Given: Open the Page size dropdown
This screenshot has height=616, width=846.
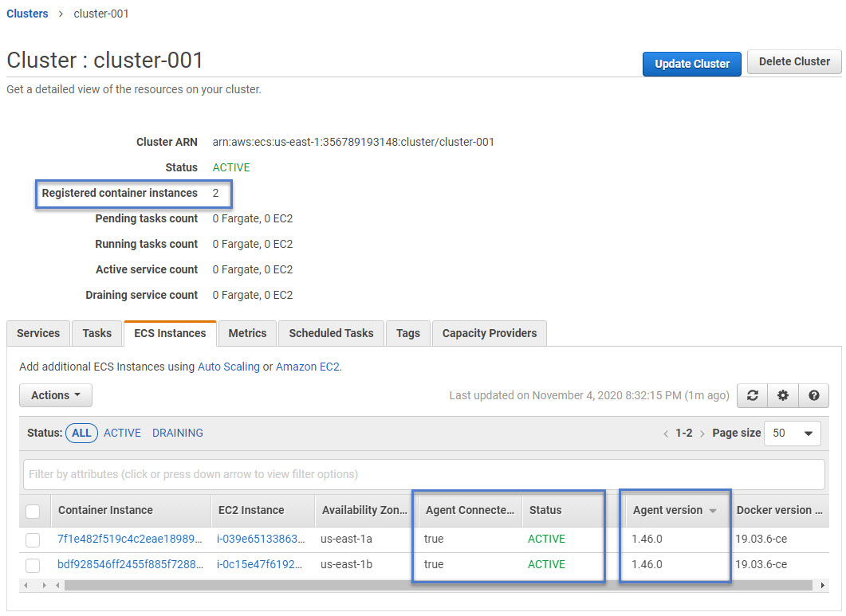Looking at the screenshot, I should 792,433.
